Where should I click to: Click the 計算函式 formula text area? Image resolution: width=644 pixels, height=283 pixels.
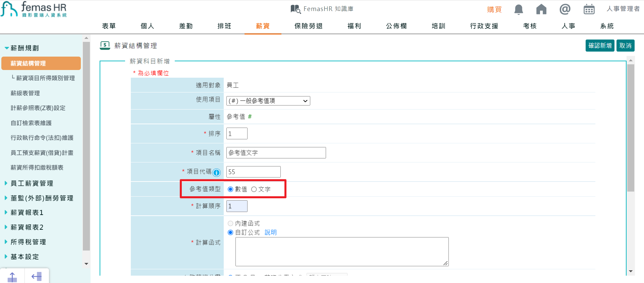(342, 252)
